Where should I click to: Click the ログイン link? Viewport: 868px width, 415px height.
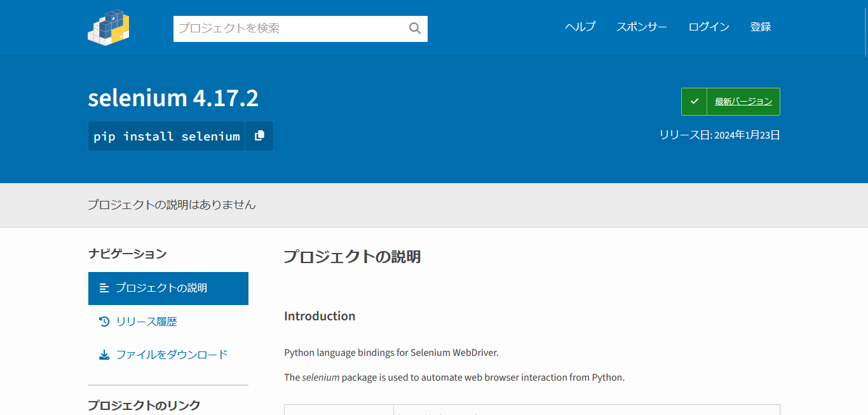[709, 27]
